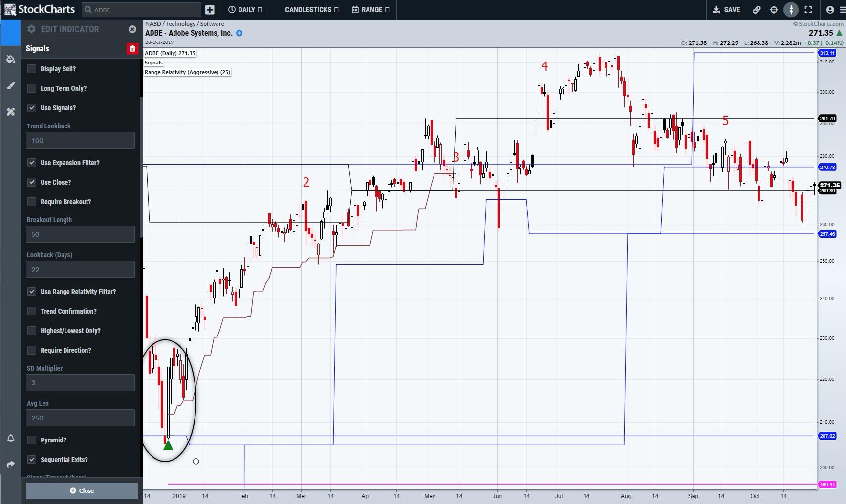Open the pencil-ruler annotation tools panel
This screenshot has width=846, height=504.
[x=11, y=112]
